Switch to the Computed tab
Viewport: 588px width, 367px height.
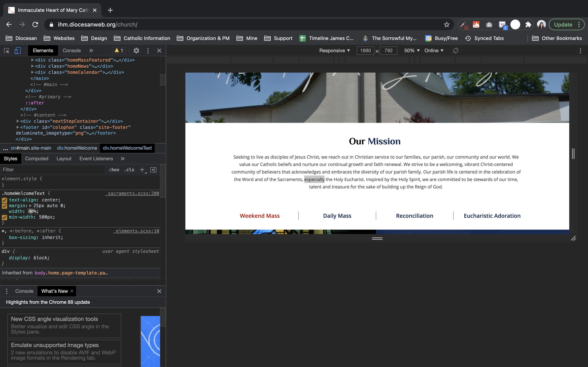[x=37, y=158]
